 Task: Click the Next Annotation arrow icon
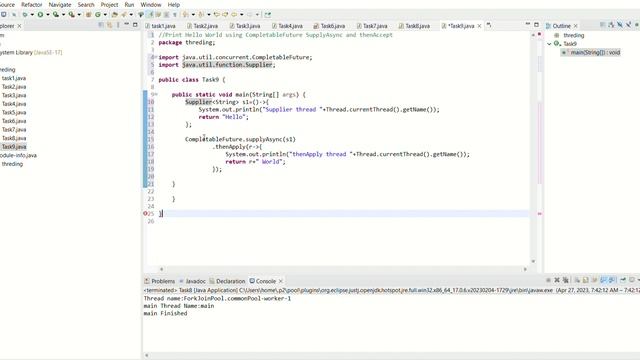coord(186,15)
